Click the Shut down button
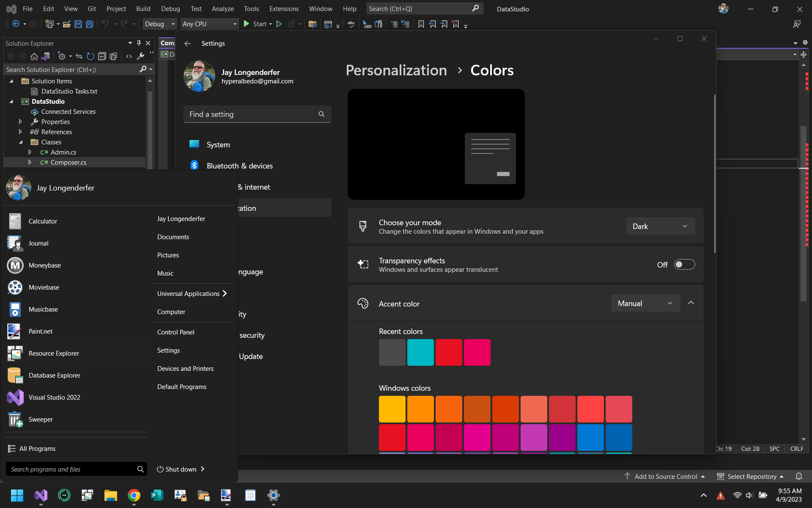The width and height of the screenshot is (812, 508). [177, 469]
